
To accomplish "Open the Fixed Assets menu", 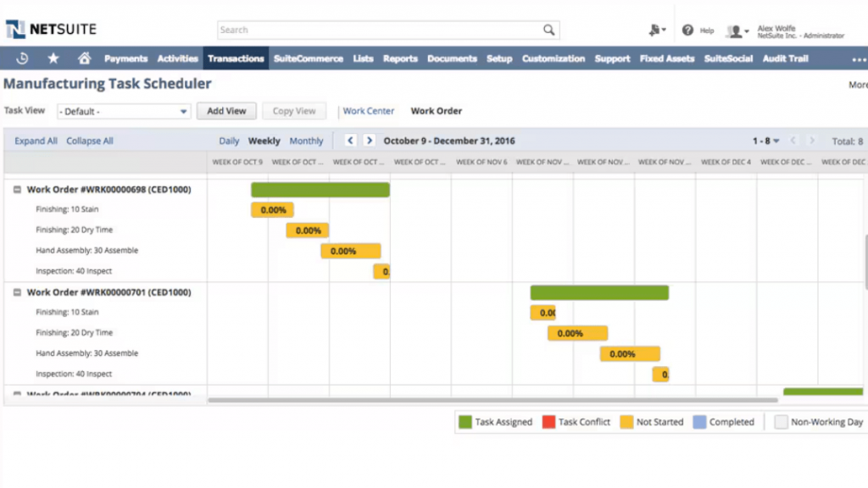I will (667, 58).
